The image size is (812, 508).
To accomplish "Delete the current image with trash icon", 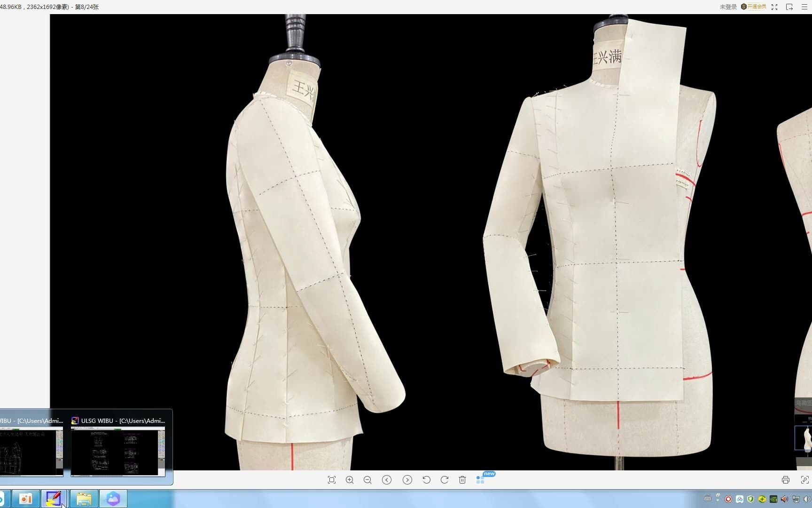I will tap(462, 480).
